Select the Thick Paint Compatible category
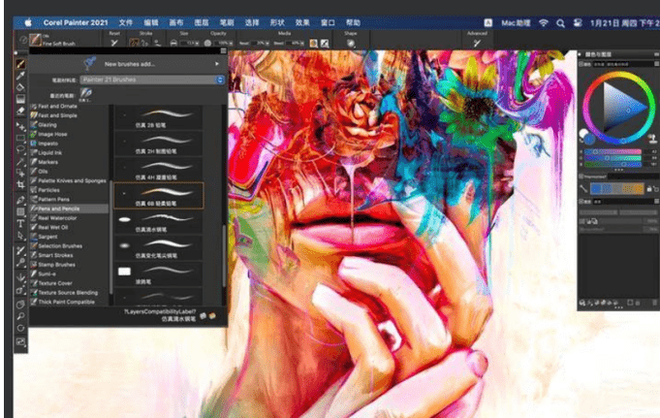 click(66, 302)
